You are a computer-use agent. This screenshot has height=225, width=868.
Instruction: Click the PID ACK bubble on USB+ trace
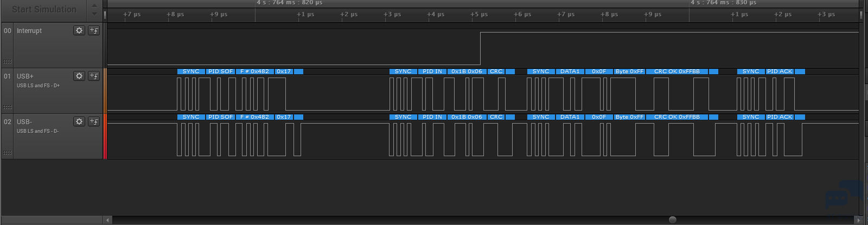point(780,72)
